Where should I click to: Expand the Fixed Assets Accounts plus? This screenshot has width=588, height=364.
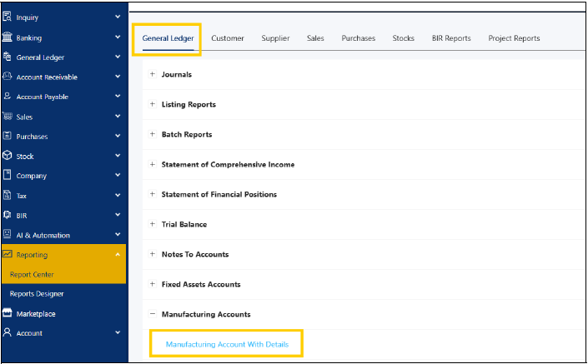[153, 284]
